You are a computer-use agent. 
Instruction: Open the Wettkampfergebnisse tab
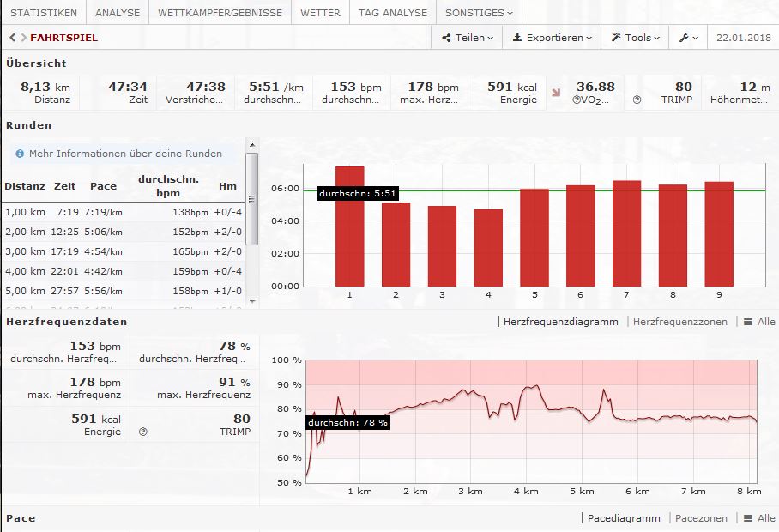pos(220,13)
